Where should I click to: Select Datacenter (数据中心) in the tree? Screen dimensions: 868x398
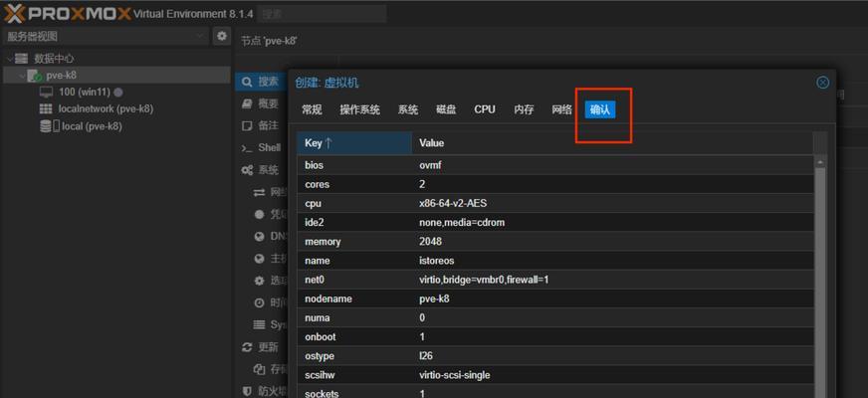point(54,58)
